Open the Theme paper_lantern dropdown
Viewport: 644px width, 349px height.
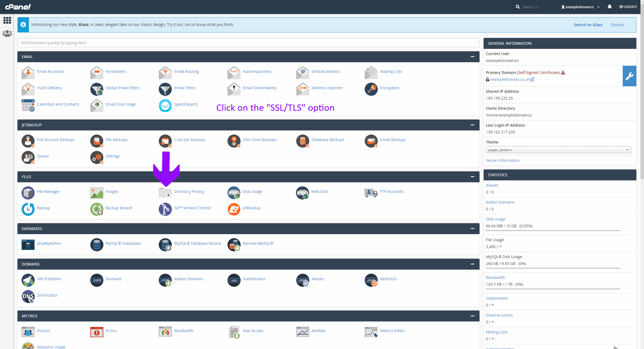tap(558, 150)
